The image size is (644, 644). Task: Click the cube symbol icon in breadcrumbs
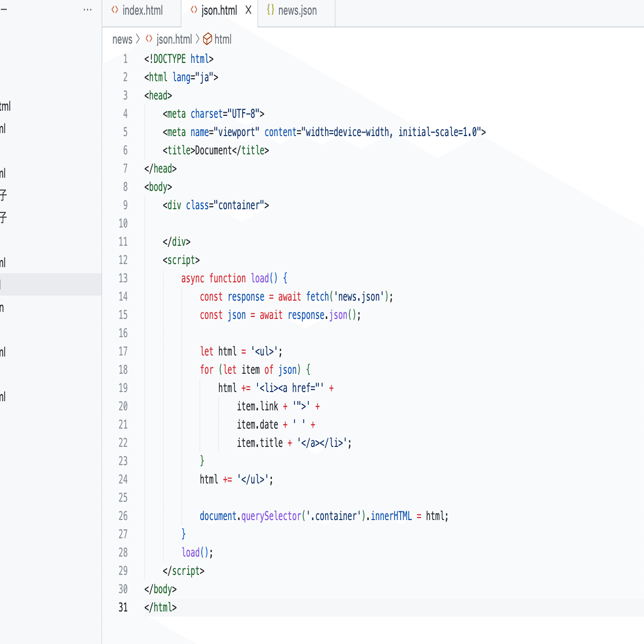(x=207, y=39)
